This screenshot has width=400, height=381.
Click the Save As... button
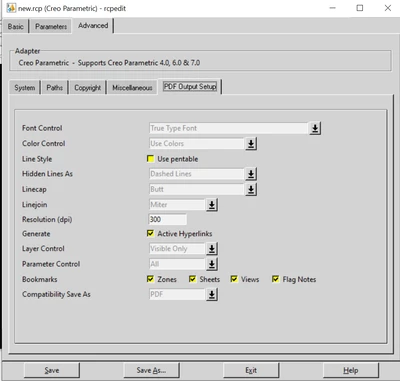click(x=151, y=370)
